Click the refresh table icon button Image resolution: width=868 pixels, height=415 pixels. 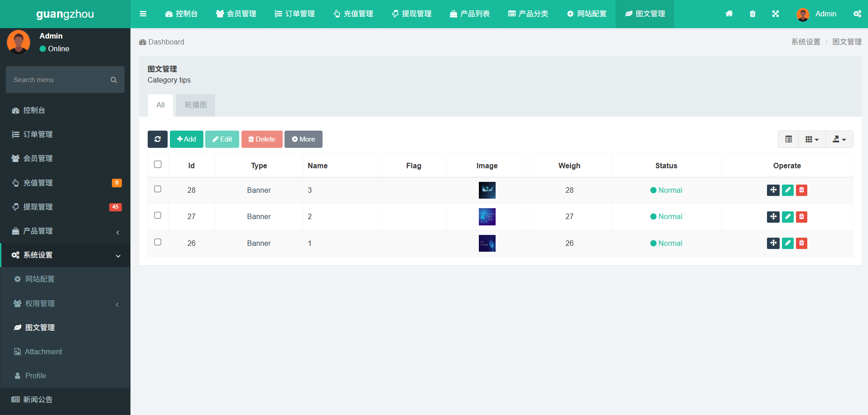tap(157, 139)
